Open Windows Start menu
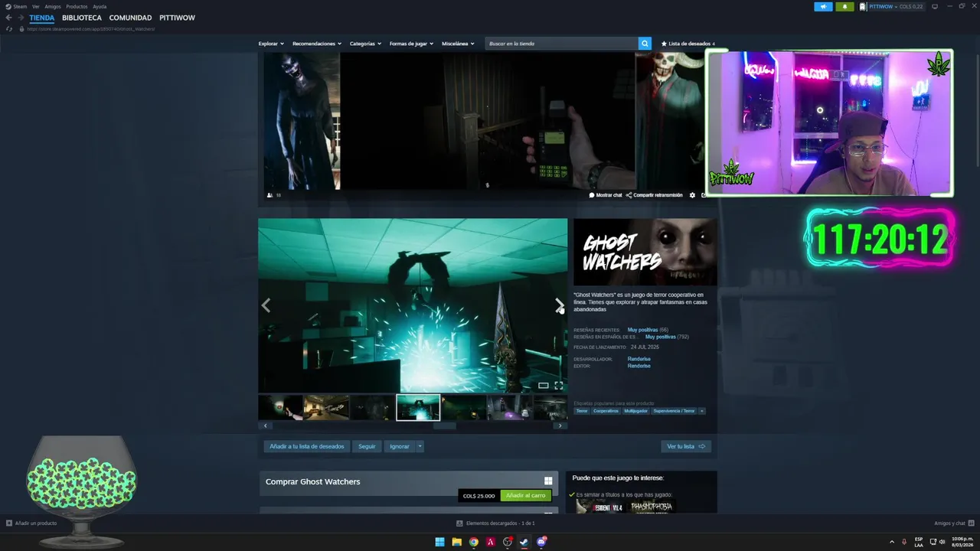The width and height of the screenshot is (980, 551). point(439,542)
